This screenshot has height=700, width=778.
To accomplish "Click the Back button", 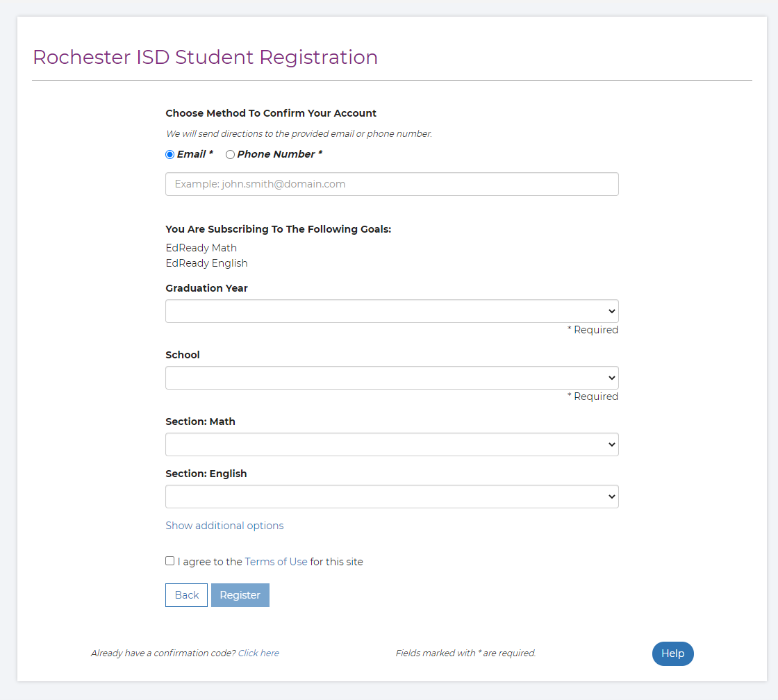I will [x=187, y=595].
